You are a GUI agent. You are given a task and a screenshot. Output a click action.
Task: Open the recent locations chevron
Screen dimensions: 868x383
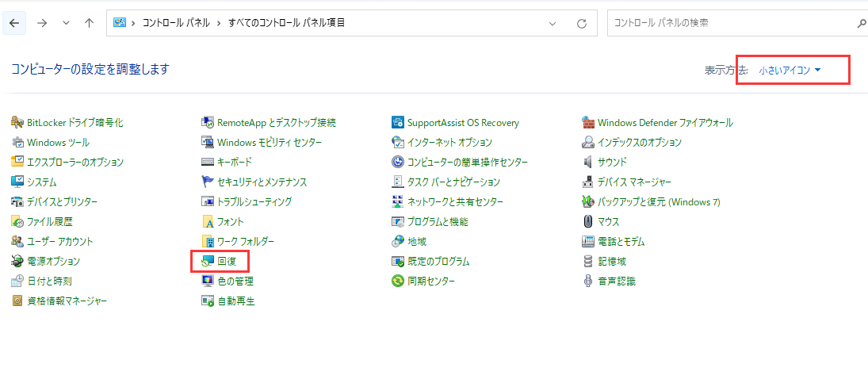coord(66,23)
